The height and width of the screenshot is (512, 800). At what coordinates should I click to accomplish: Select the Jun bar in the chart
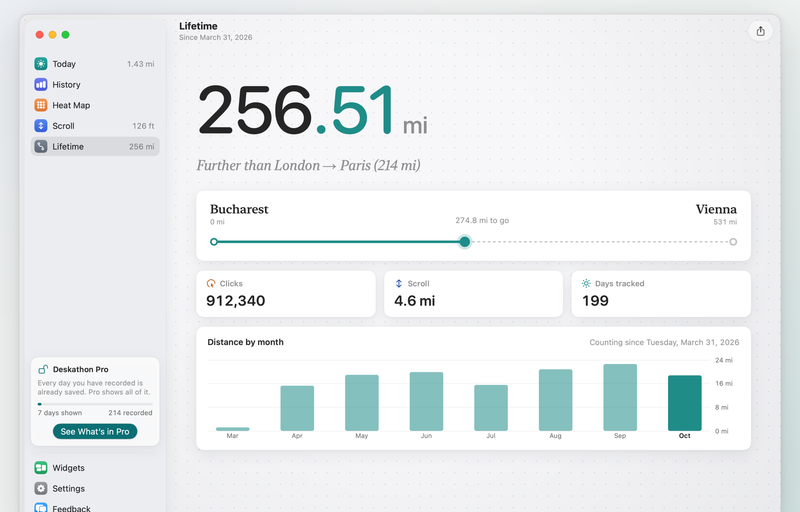point(426,401)
